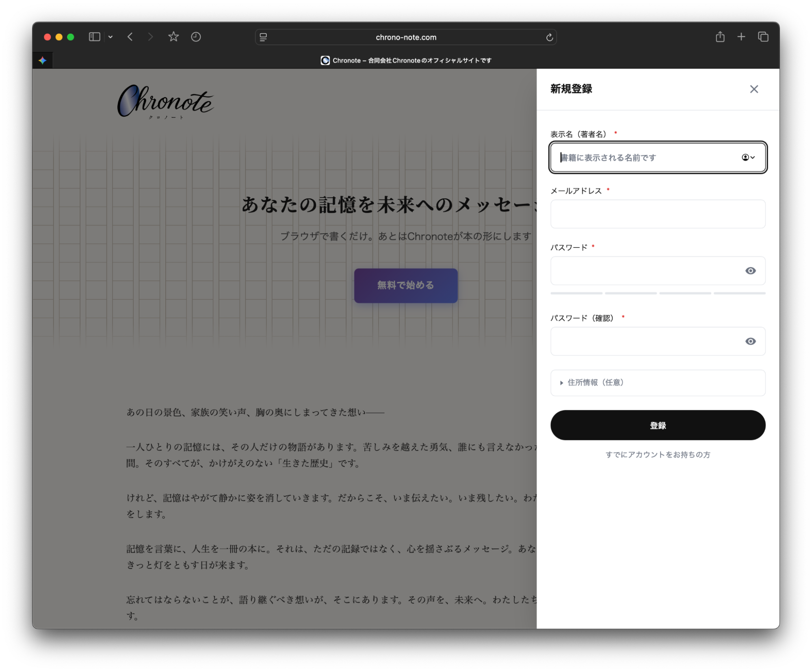Show the パスワード（確認）text with the eye icon
The height and width of the screenshot is (672, 812).
coord(750,341)
